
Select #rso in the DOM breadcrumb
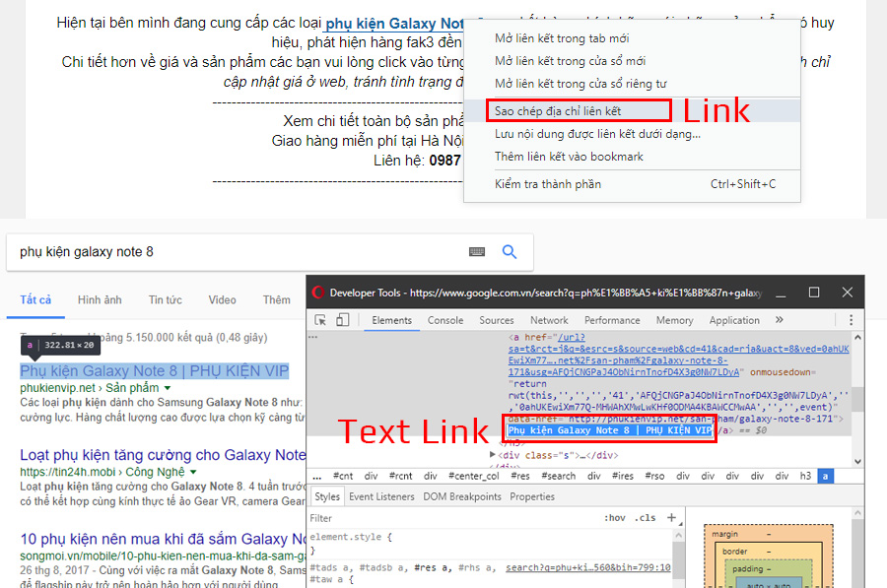pos(654,476)
